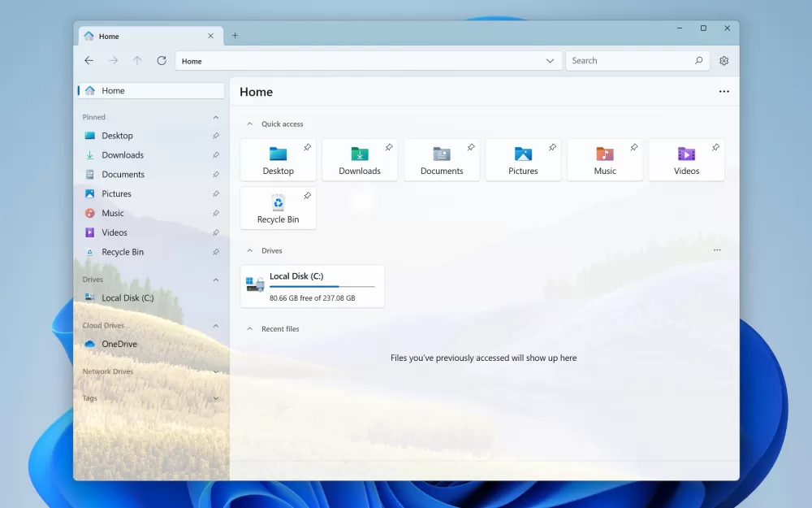Open the Desktop quick access tile
The width and height of the screenshot is (812, 508).
tap(278, 159)
